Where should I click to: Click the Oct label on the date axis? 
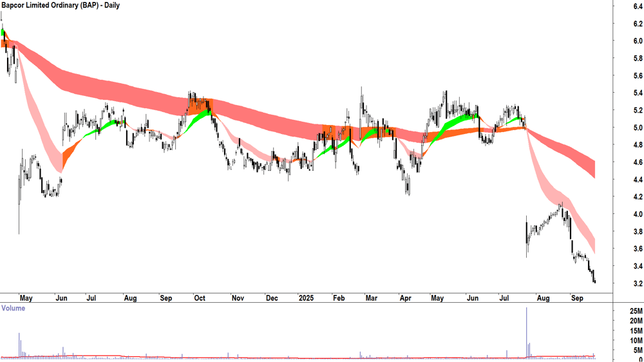point(199,298)
